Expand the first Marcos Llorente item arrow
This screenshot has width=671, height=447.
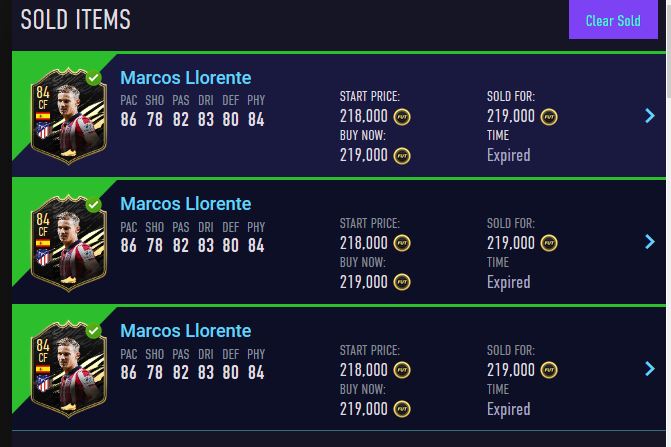(650, 116)
